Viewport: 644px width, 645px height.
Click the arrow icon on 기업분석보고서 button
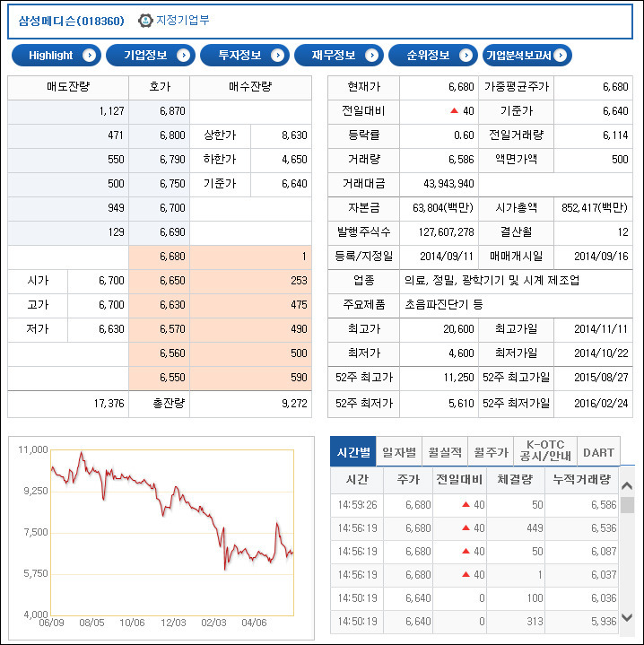[x=560, y=55]
